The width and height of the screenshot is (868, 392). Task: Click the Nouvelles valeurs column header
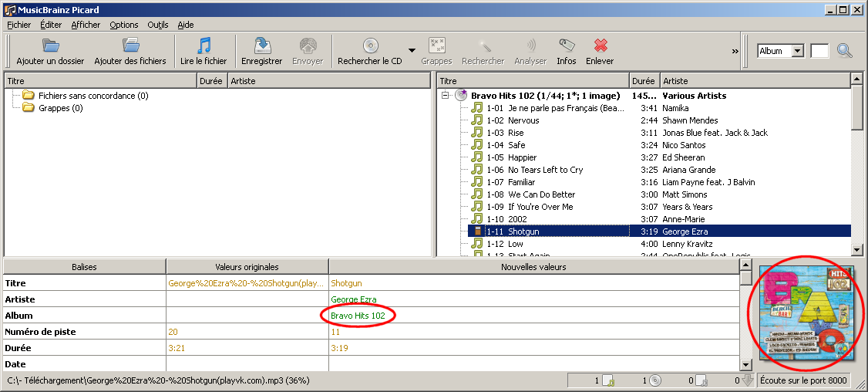tap(533, 267)
